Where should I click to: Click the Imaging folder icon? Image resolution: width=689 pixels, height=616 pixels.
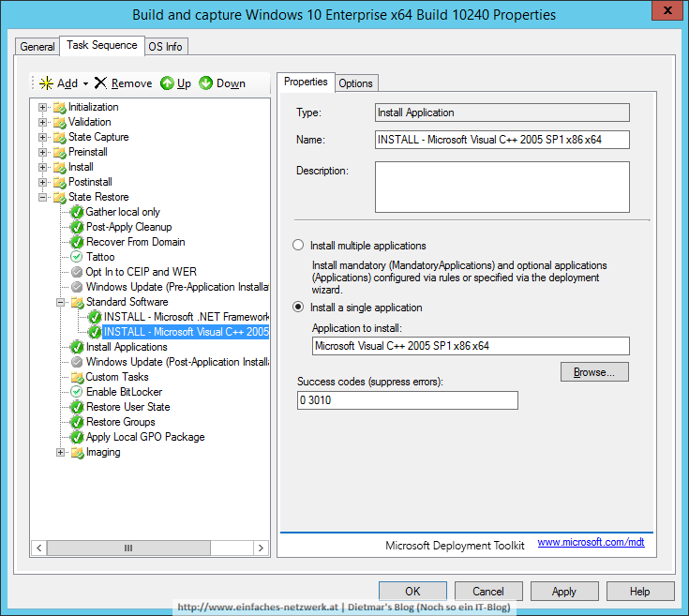(x=77, y=453)
